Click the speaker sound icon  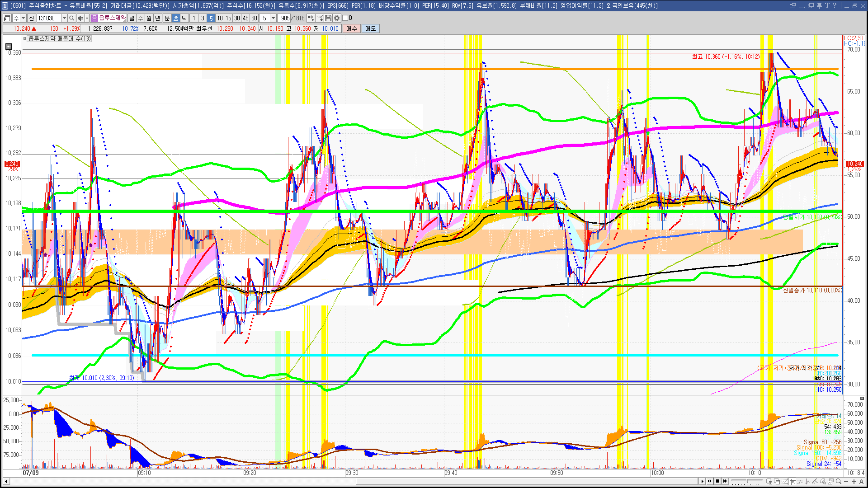tap(80, 18)
